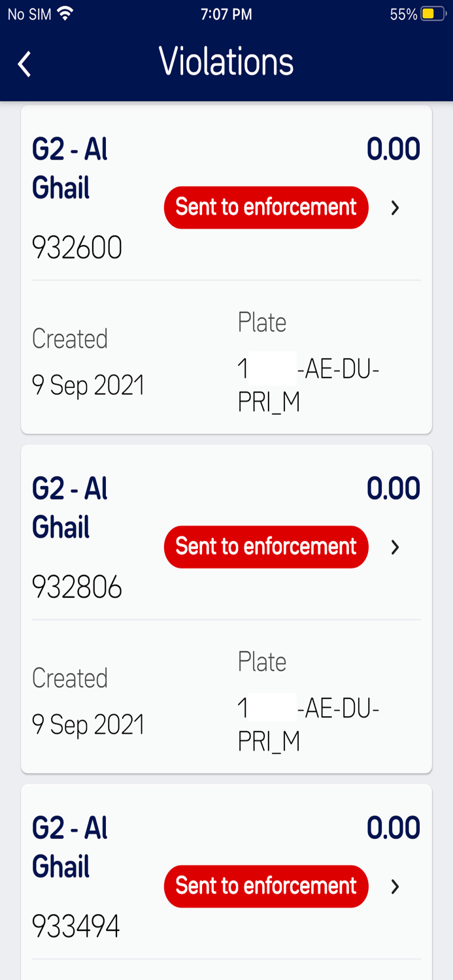Tap the Sent to enforcement badge on violation 932600
The width and height of the screenshot is (453, 980).
pyautogui.click(x=265, y=207)
